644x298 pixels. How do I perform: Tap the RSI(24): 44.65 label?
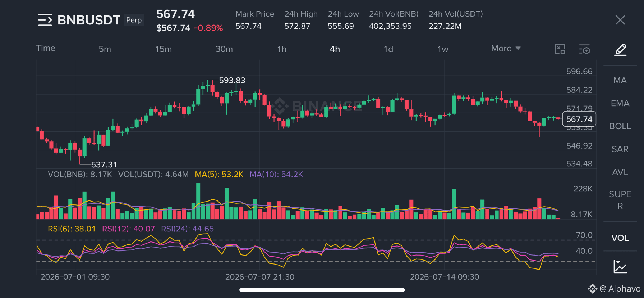click(x=187, y=229)
